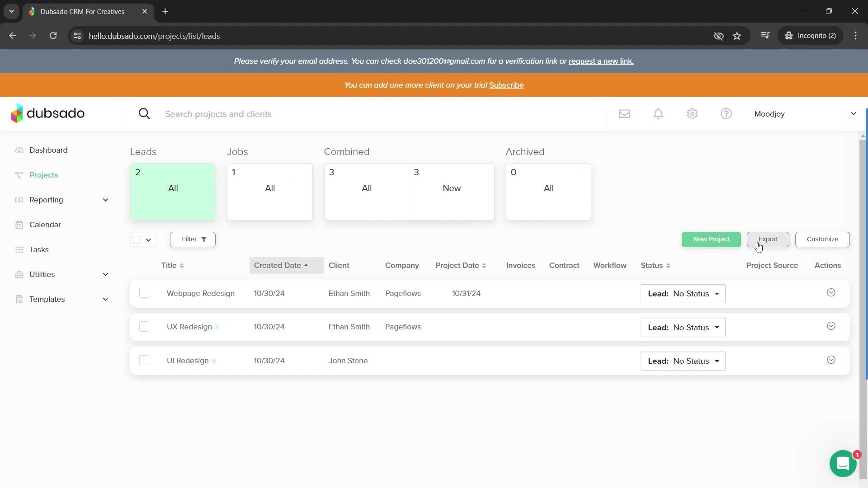The height and width of the screenshot is (488, 868).
Task: Click the browser address bar URL
Action: pyautogui.click(x=154, y=36)
